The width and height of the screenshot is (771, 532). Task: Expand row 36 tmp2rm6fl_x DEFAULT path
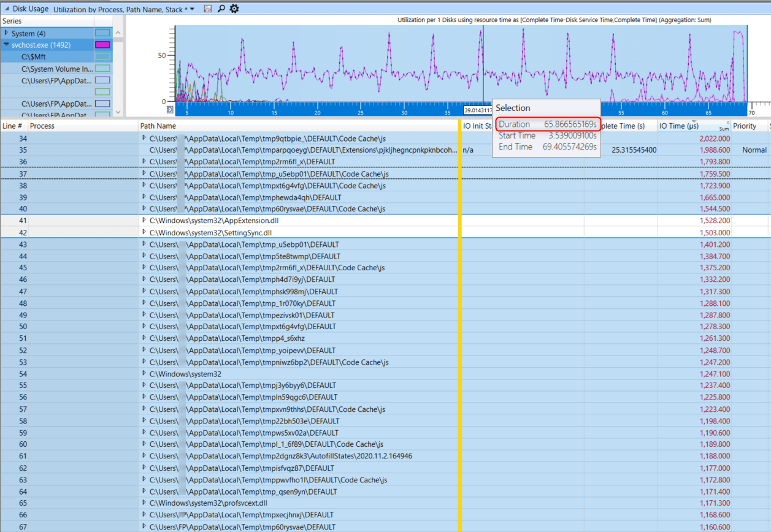pyautogui.click(x=145, y=161)
